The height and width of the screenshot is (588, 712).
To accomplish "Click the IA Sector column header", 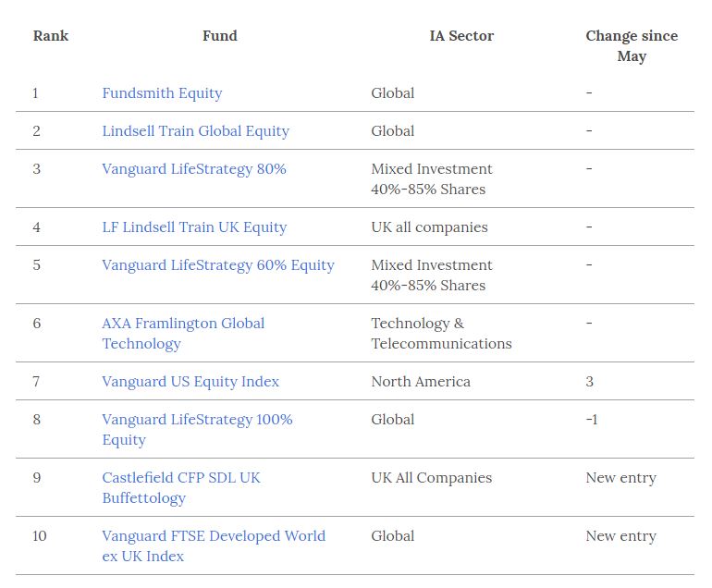I will (x=461, y=36).
